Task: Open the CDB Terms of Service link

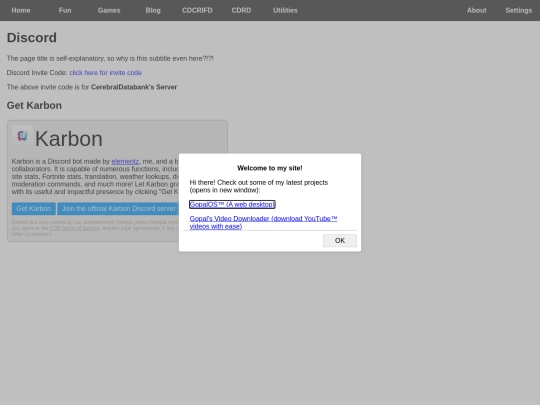Action: click(x=74, y=228)
